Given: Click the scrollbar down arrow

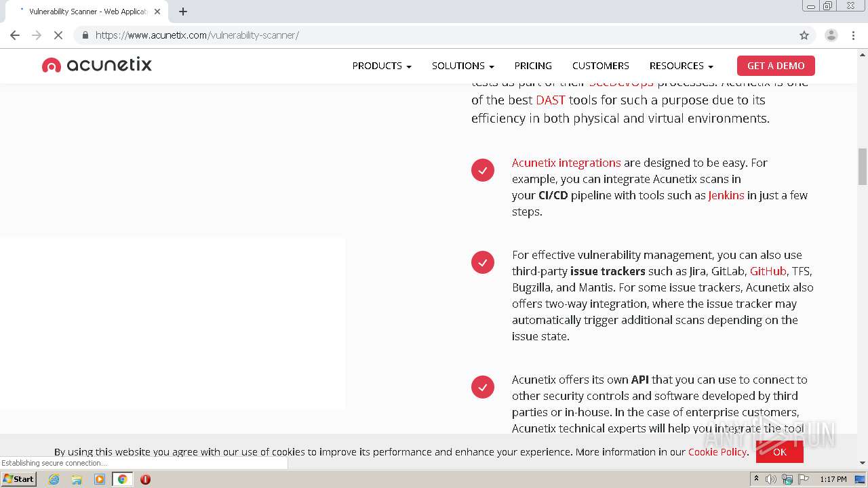Looking at the screenshot, I should 863,463.
